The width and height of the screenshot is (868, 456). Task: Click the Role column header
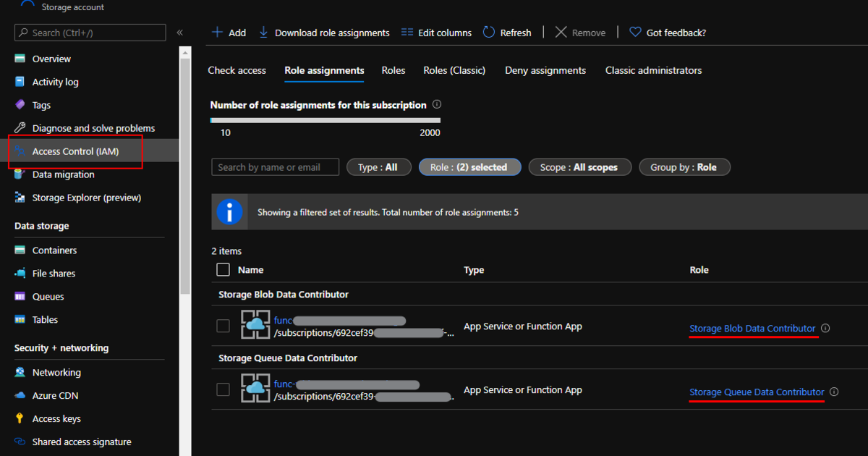click(x=699, y=270)
